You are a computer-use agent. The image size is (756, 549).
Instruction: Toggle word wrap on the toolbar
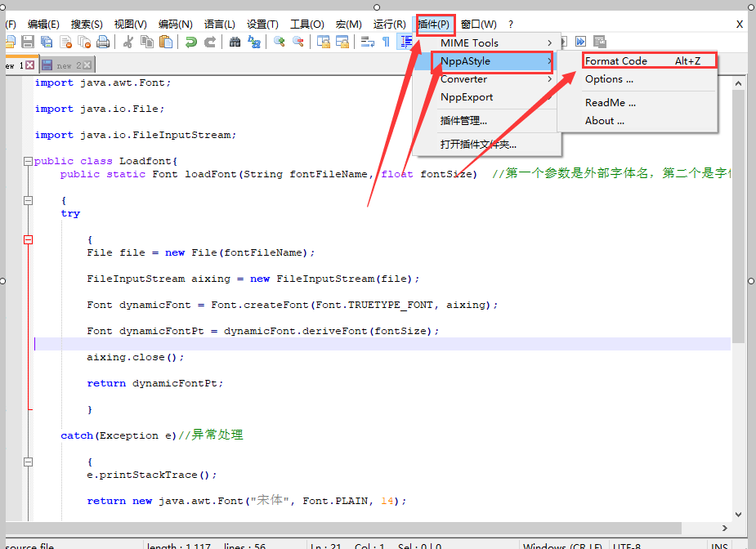coord(368,41)
